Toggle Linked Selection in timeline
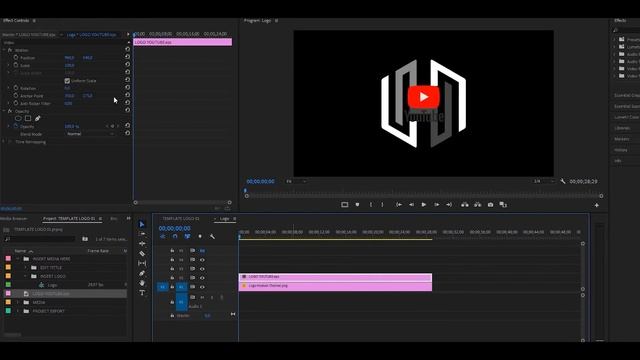 coord(187,236)
